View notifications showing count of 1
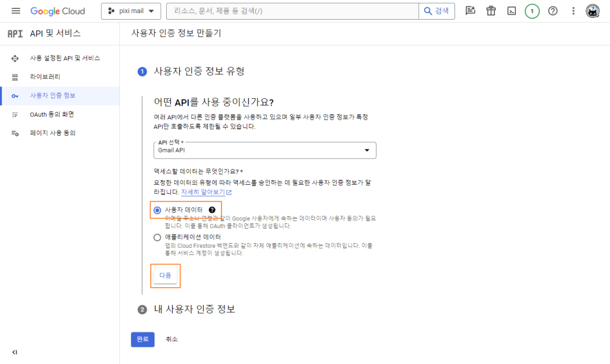Image resolution: width=610 pixels, height=364 pixels. pos(532,11)
